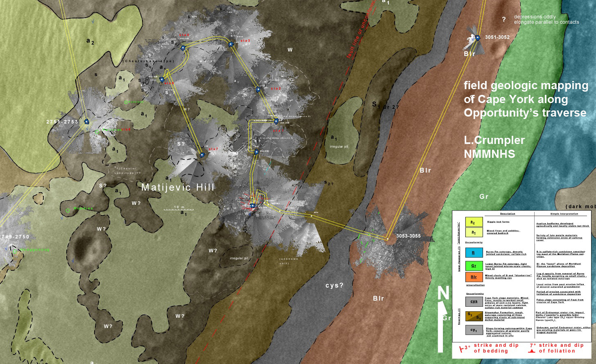
Task: Select the green circle marker near Moodies
Action: pyautogui.click(x=68, y=210)
